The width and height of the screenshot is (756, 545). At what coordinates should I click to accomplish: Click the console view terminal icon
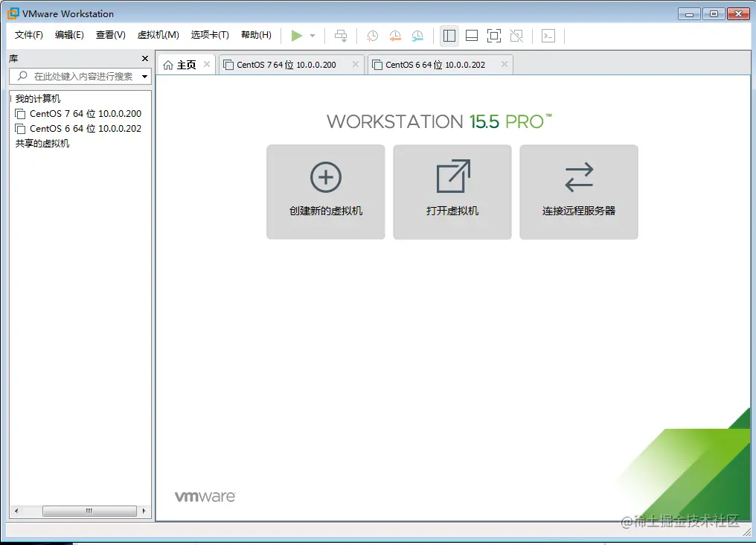(548, 36)
